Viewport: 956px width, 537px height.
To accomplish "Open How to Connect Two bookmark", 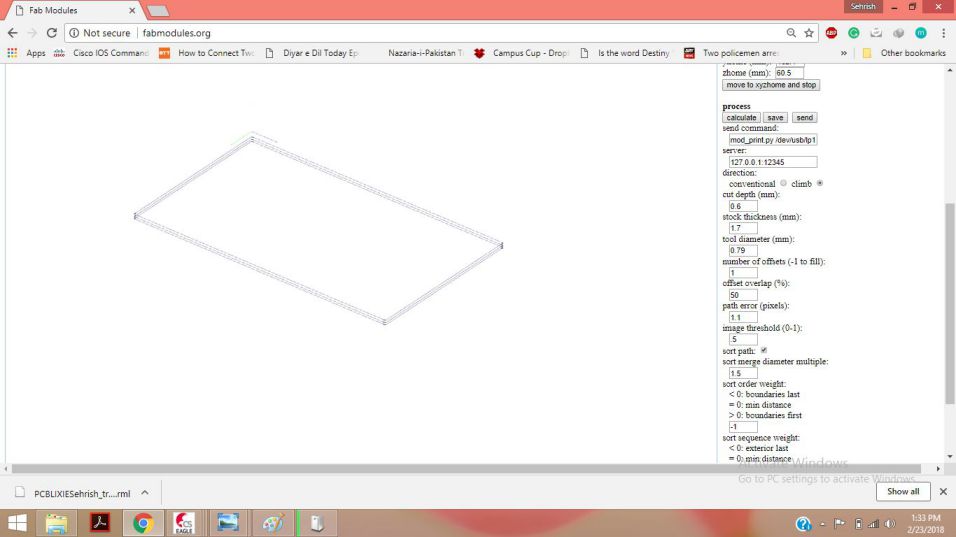I will 207,53.
